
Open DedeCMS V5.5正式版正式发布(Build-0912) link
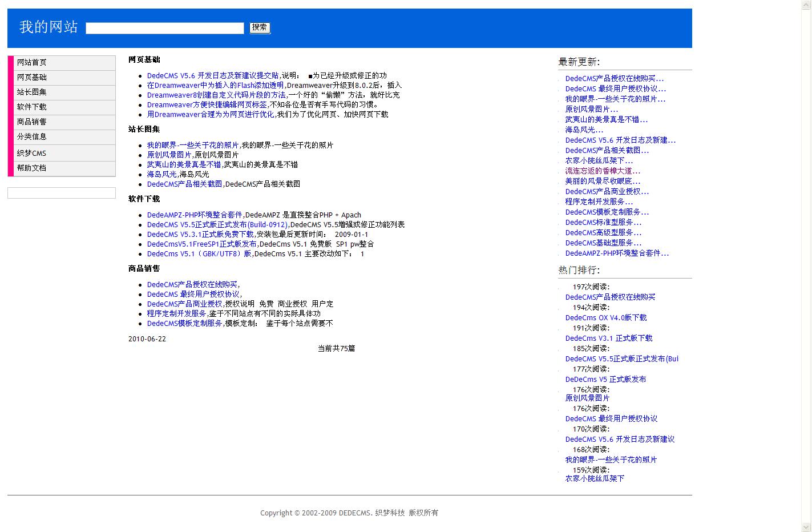tap(217, 224)
